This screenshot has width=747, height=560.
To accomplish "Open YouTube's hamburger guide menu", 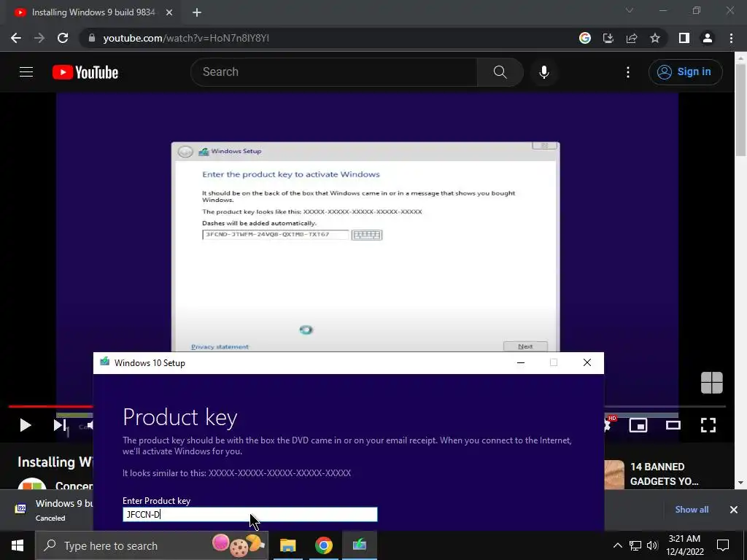I will click(x=26, y=72).
